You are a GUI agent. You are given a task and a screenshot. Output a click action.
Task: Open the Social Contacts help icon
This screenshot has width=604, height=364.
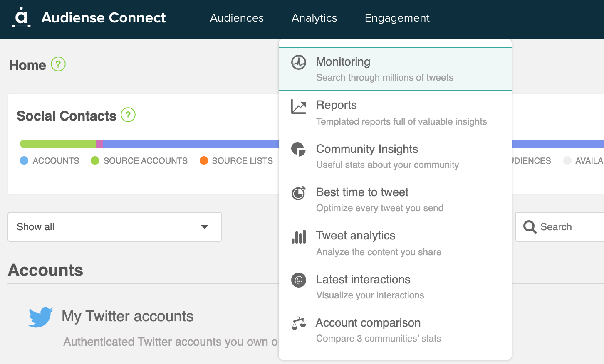[128, 115]
